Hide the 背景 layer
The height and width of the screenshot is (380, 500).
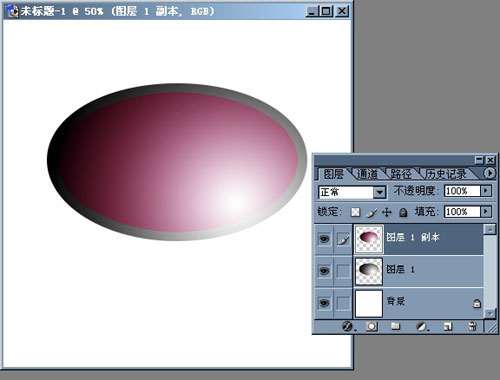(x=324, y=303)
